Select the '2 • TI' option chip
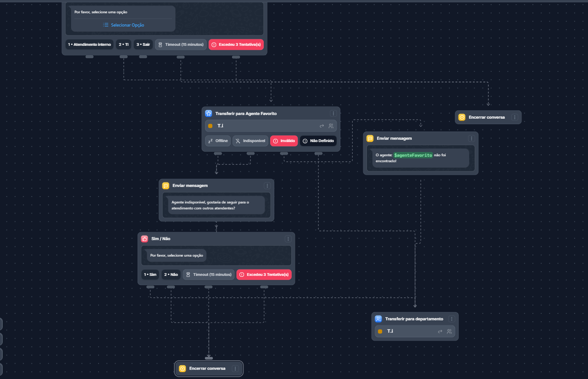This screenshot has height=379, width=588. tap(124, 44)
